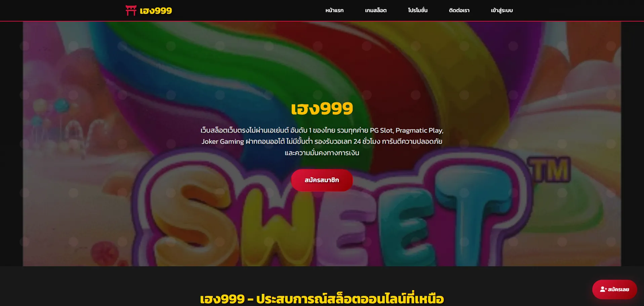Go to the หน้าแรก menu item

click(334, 10)
